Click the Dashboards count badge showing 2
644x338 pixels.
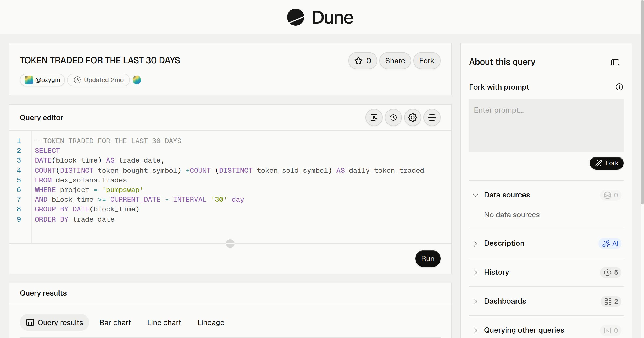point(611,301)
